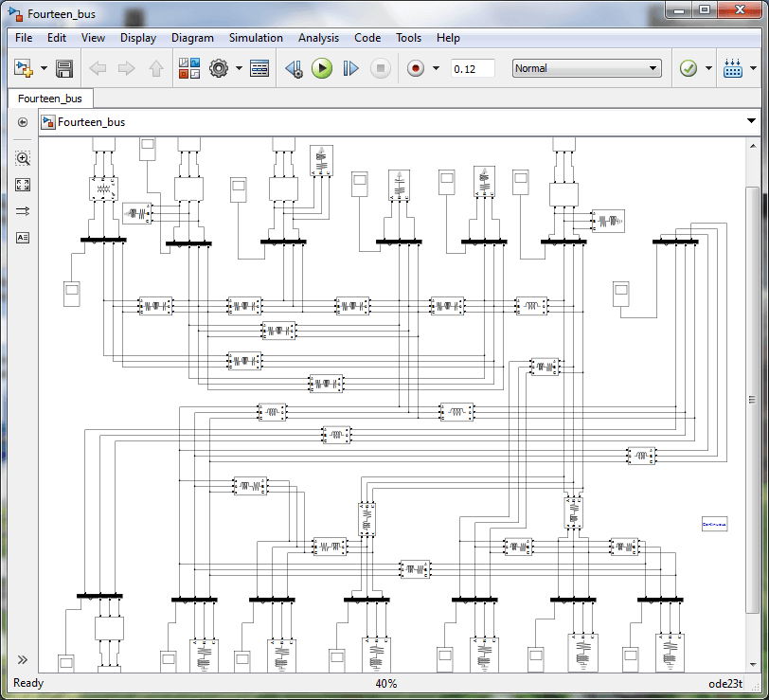
Task: Select the Zoom tool in the palette
Action: click(23, 158)
